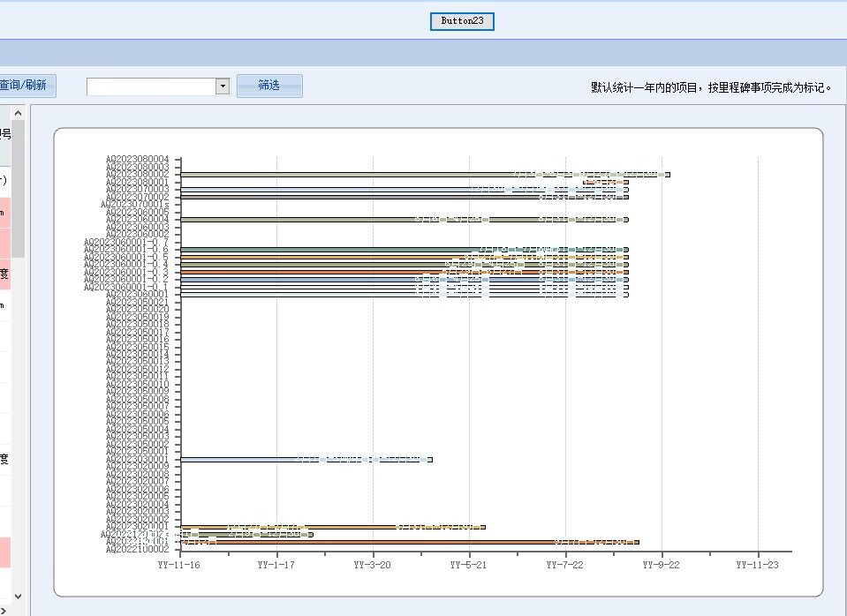The image size is (847, 616).
Task: Click the YY-7-22 date axis label
Action: [x=564, y=565]
